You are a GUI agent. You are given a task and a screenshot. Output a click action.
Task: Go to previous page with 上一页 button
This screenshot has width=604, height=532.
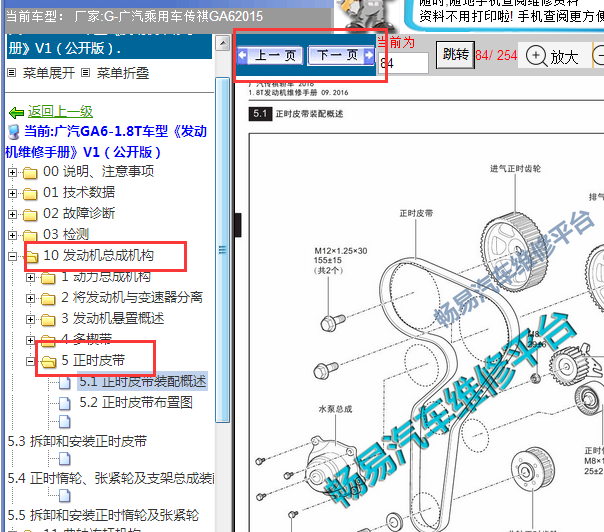pyautogui.click(x=271, y=55)
